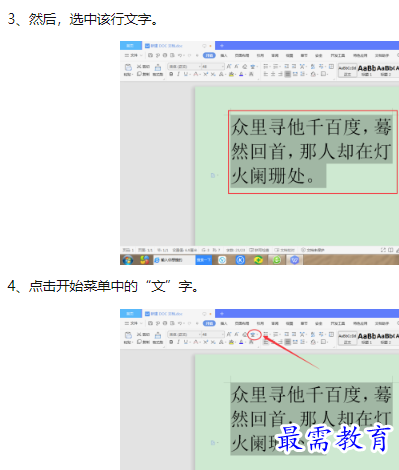Click circled 文 icon in step 4 screenshot
Screen dimensions: 399x470
tap(253, 335)
